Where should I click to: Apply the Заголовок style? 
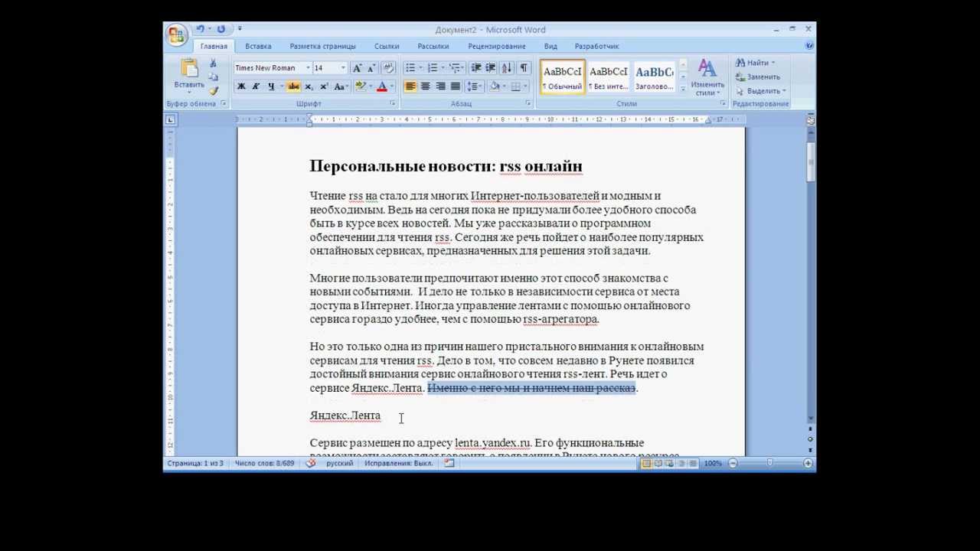click(x=655, y=77)
